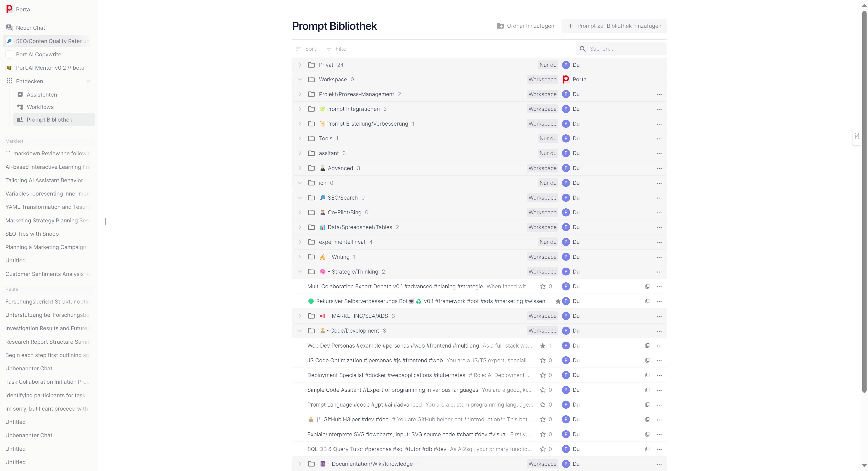Click the Prompt Bibliothek book icon
The width and height of the screenshot is (868, 471).
tap(20, 119)
